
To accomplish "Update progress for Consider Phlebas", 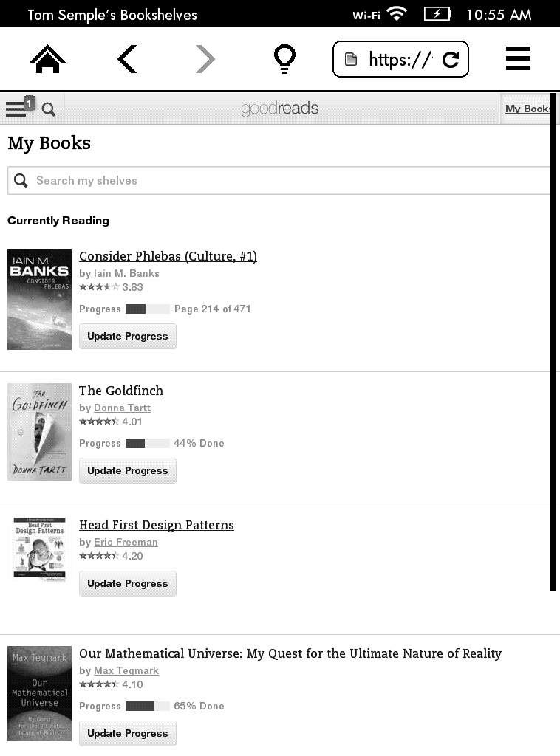I will pos(128,336).
